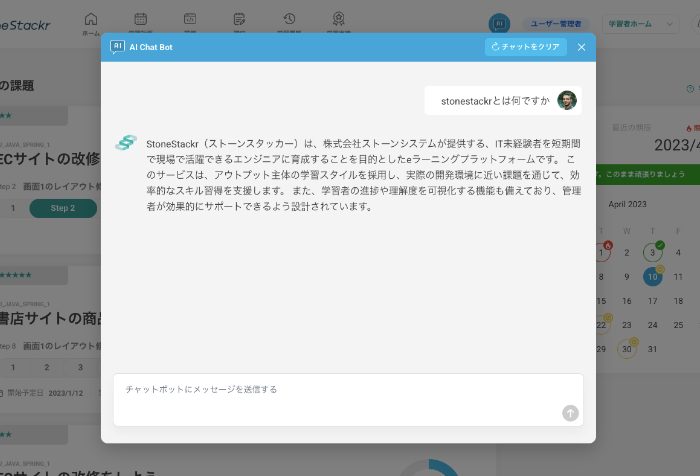The image size is (700, 476).
Task: Select calendar date 3 with checkmark
Action: 653,253
